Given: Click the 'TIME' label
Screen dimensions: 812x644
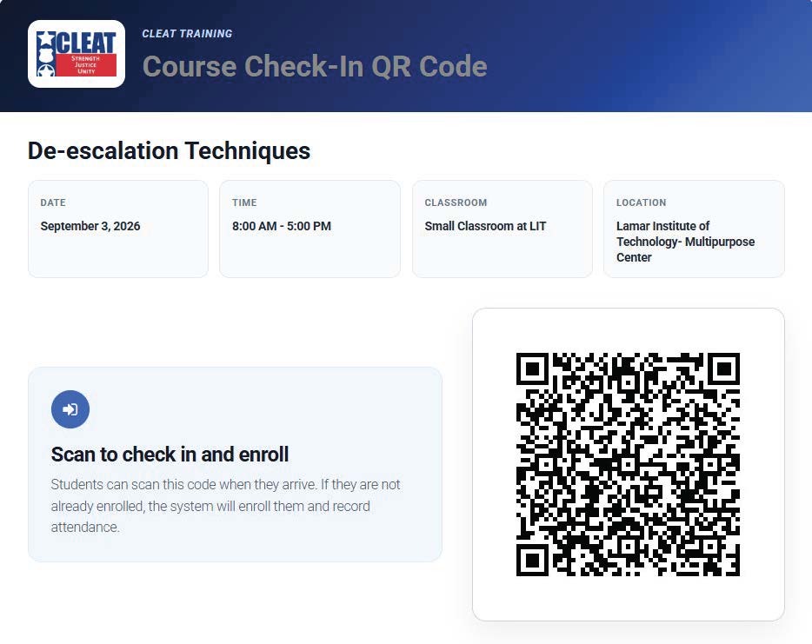Looking at the screenshot, I should coord(244,202).
